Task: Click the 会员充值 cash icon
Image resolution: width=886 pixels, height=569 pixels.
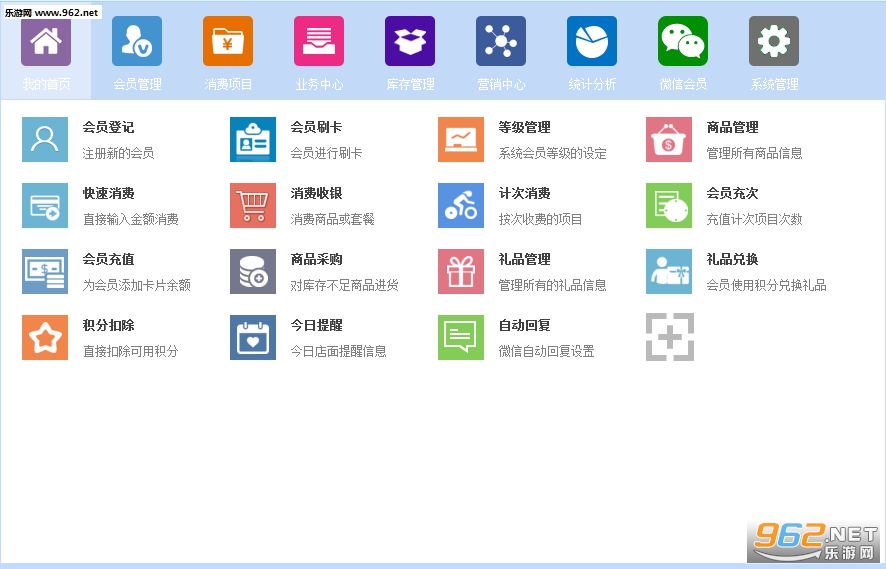Action: (x=45, y=271)
